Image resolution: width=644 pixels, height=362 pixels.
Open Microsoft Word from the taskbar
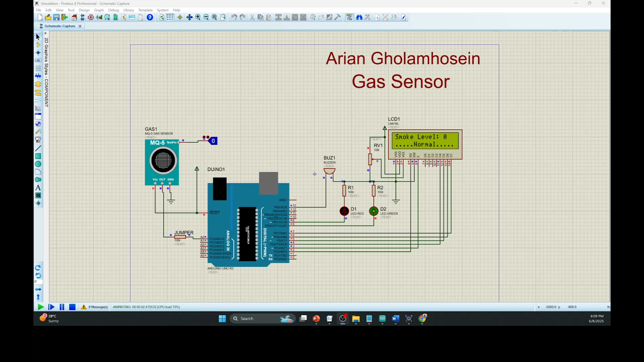tap(395, 319)
